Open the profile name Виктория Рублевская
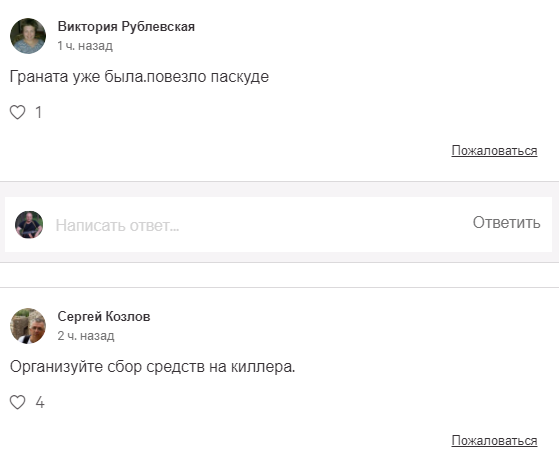 (126, 26)
